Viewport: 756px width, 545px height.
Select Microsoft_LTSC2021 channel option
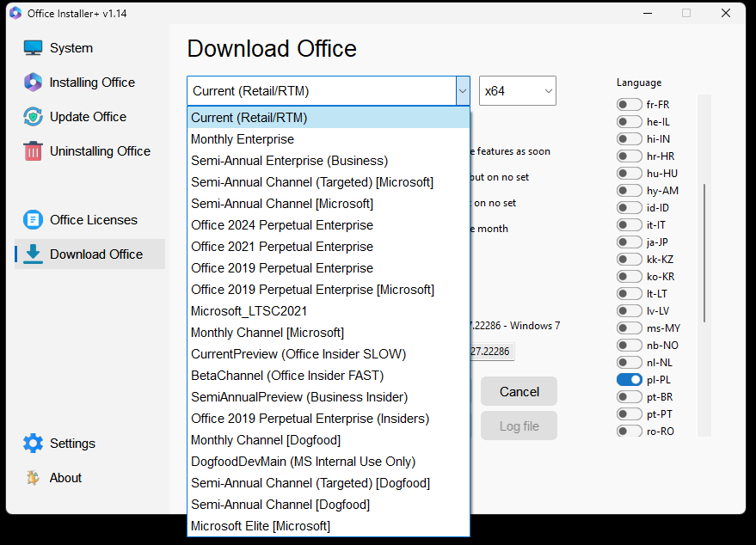tap(329, 311)
